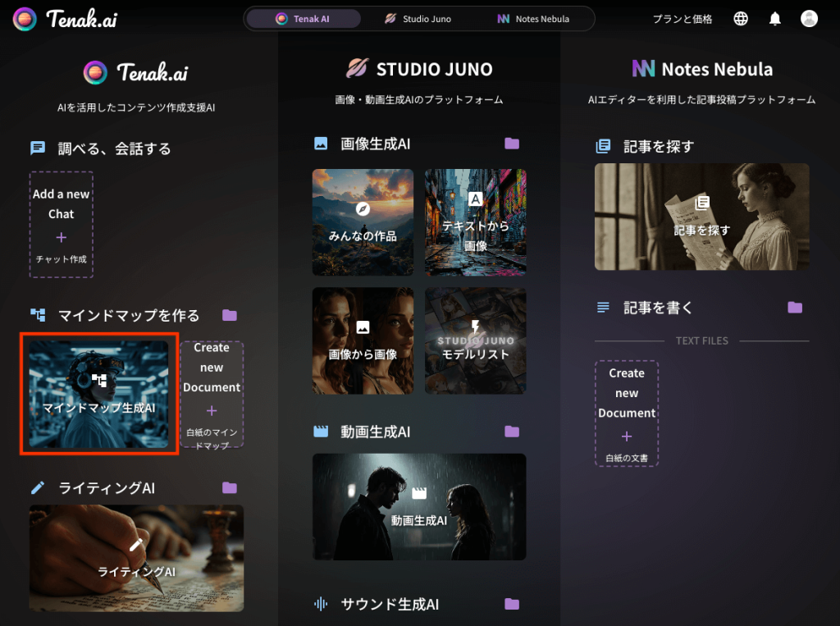This screenshot has height=626, width=840.
Task: Click the chat icon beside 調べる、会話する
Action: [x=38, y=148]
